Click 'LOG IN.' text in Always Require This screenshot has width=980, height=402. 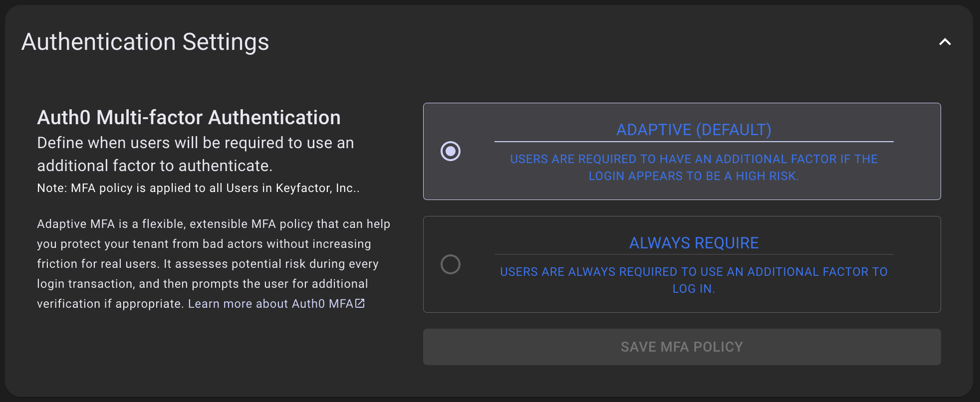tap(694, 289)
